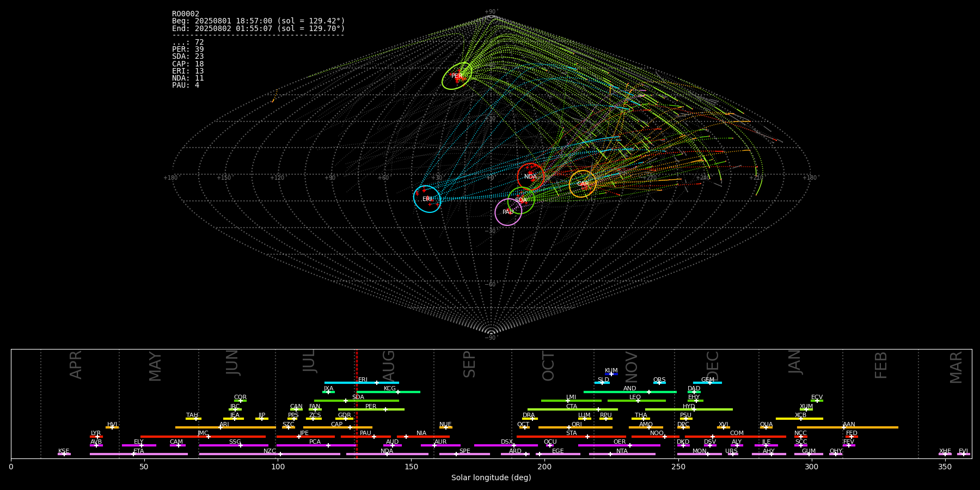This screenshot has height=490, width=980.
Task: Click the ETA shower bar in the timeline
Action: click(x=139, y=454)
